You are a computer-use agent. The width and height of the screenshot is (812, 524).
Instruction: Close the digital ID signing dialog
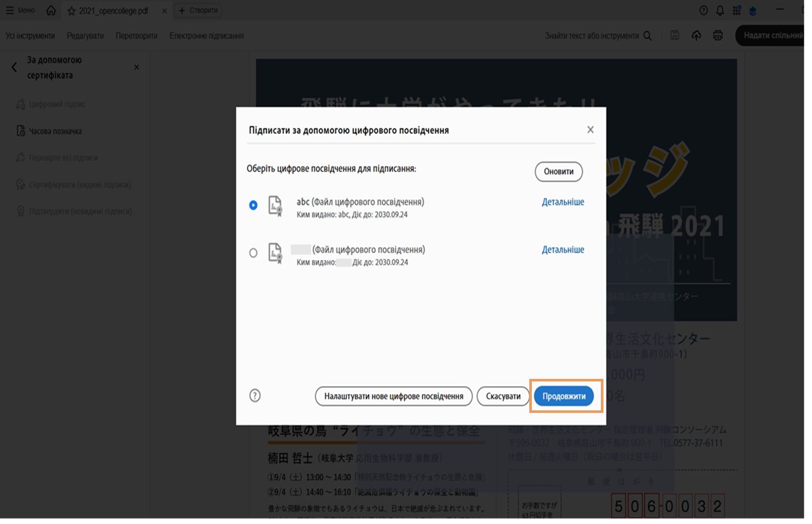[590, 130]
